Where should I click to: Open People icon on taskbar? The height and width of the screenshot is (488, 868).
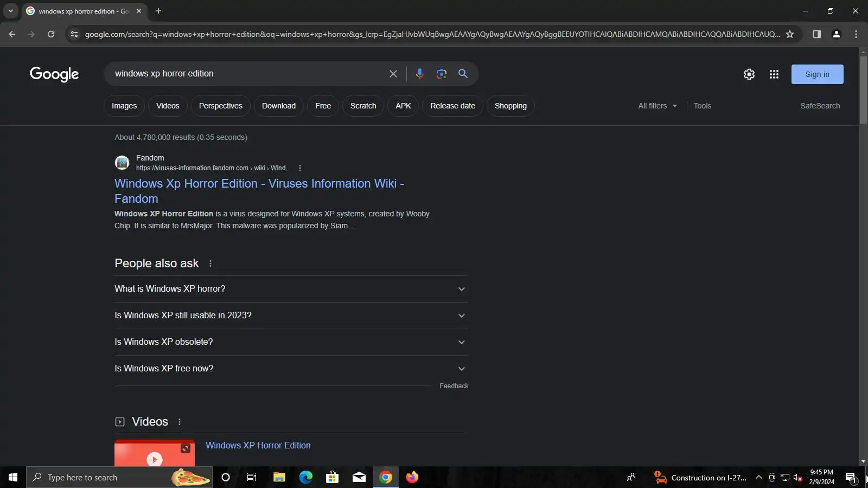pos(631,477)
